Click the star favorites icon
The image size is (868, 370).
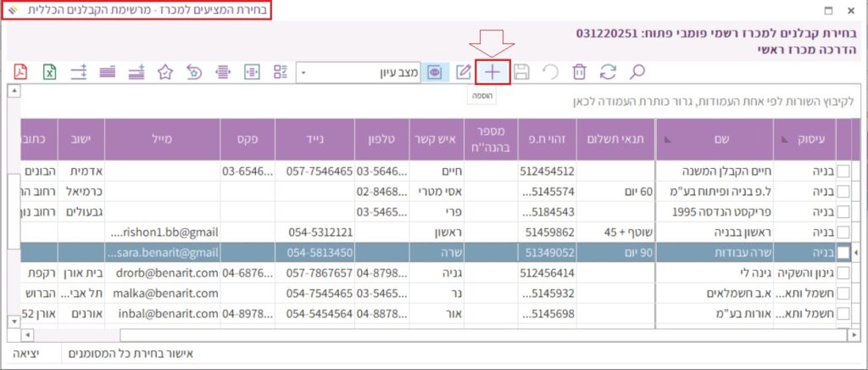pyautogui.click(x=165, y=72)
